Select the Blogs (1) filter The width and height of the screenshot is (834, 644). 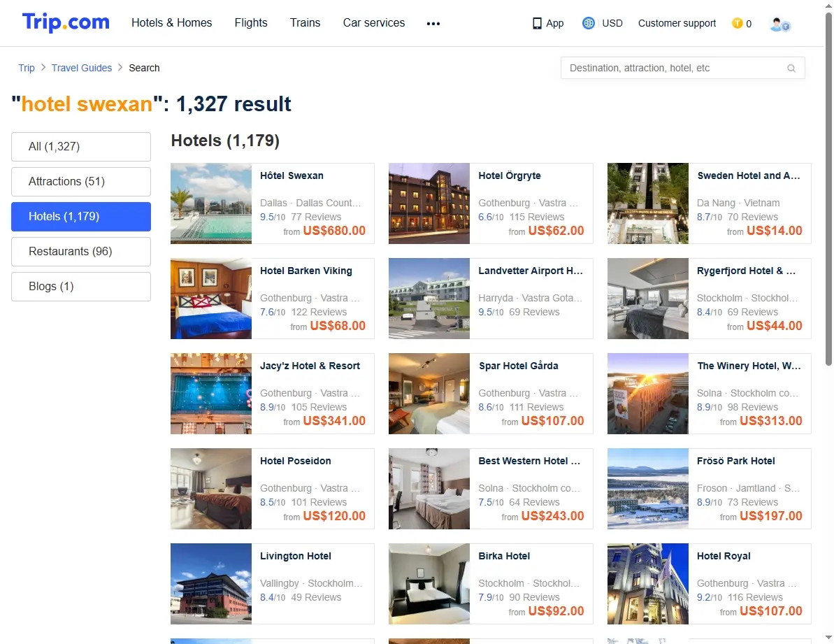click(81, 287)
